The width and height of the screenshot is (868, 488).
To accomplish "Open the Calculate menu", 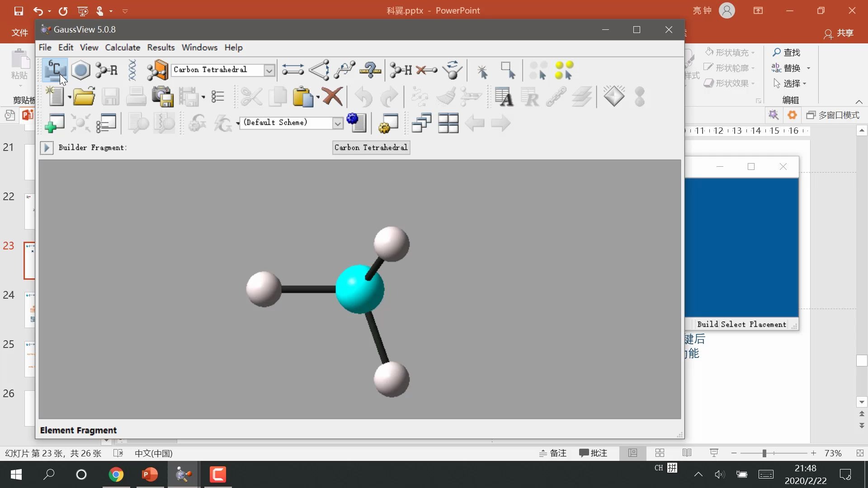I will coord(123,47).
